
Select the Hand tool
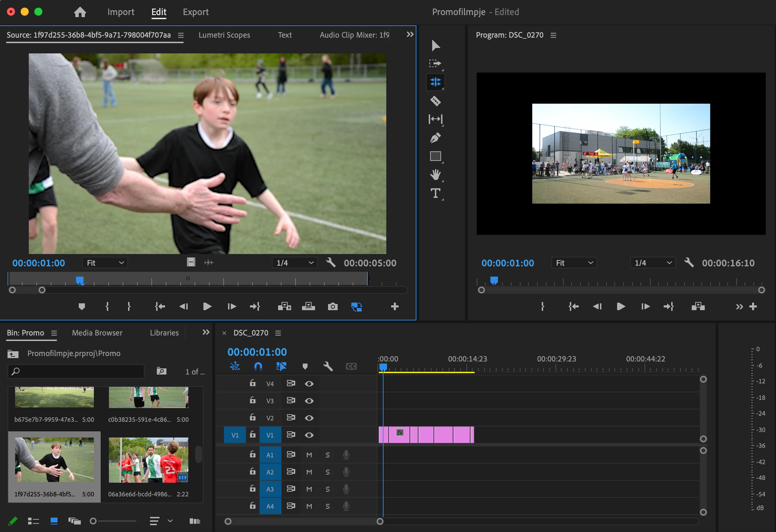point(435,175)
